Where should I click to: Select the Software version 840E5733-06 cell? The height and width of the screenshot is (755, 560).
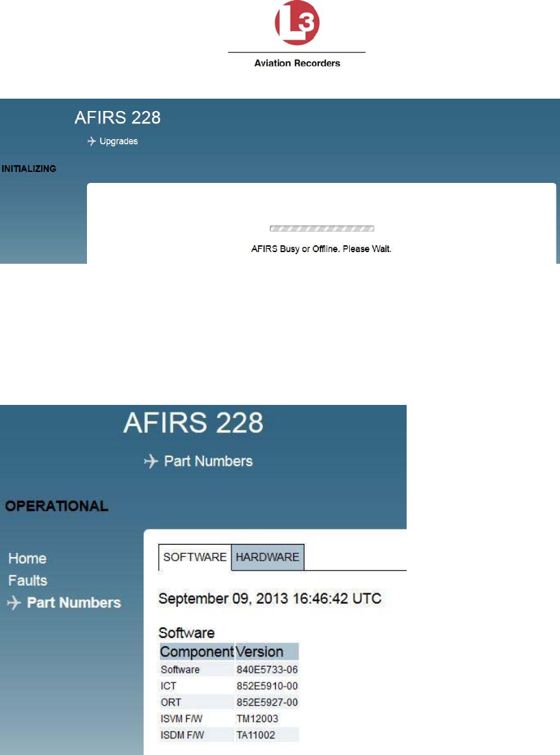point(267,669)
